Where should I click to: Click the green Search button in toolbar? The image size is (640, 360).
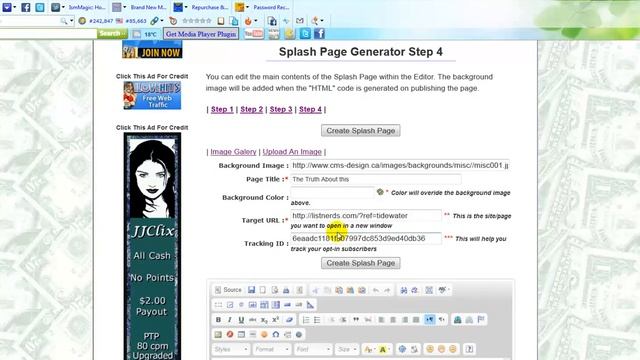point(112,33)
